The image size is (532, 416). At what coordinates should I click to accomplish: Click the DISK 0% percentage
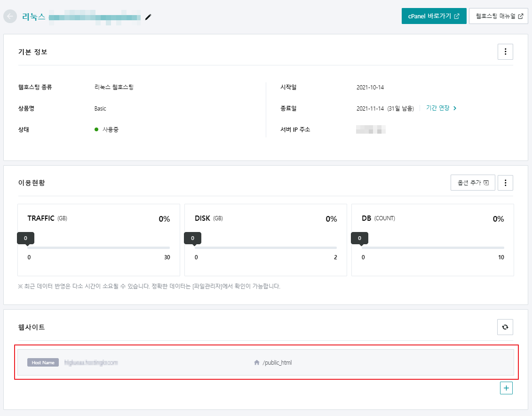[x=331, y=219]
